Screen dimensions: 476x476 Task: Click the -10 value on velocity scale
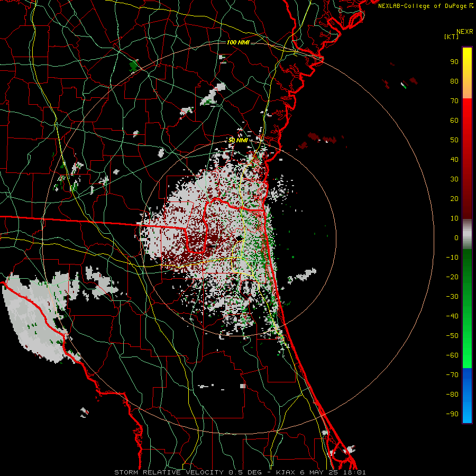point(452,258)
